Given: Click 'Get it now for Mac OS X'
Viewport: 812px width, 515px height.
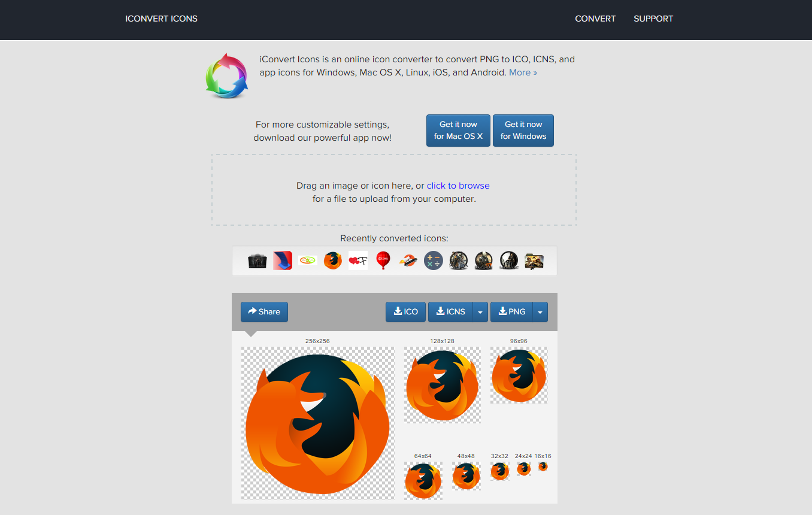Looking at the screenshot, I should (x=458, y=130).
